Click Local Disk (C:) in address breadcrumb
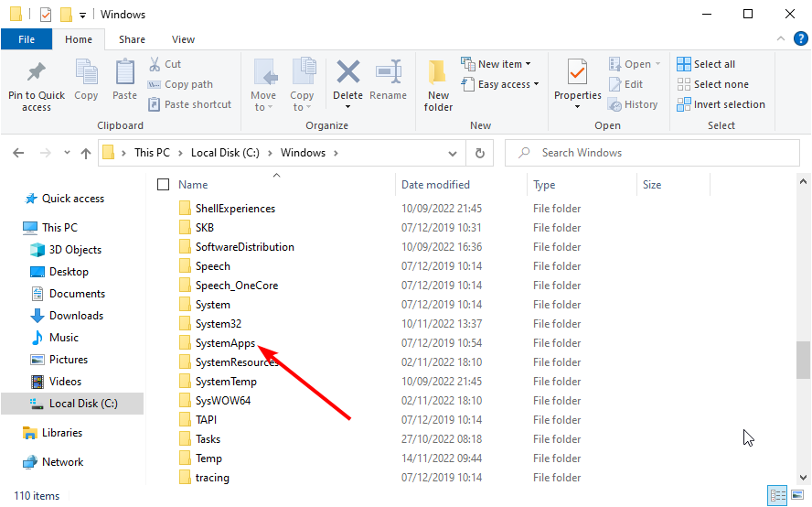This screenshot has height=507, width=812. (x=225, y=153)
